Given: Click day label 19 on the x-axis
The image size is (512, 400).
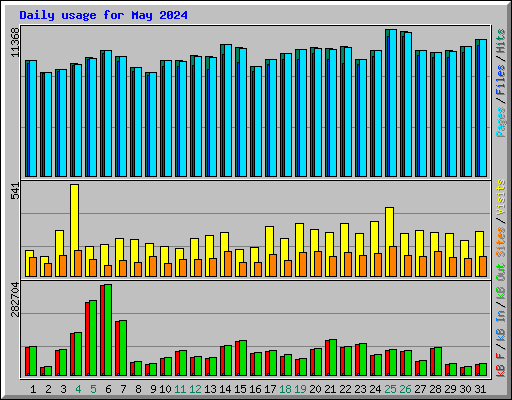Looking at the screenshot, I should pyautogui.click(x=300, y=389).
